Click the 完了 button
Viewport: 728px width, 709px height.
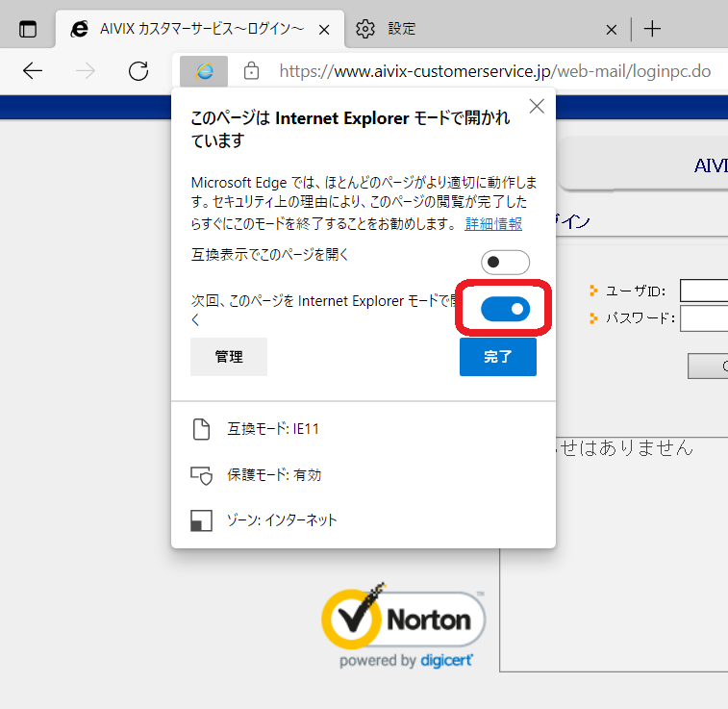[498, 357]
